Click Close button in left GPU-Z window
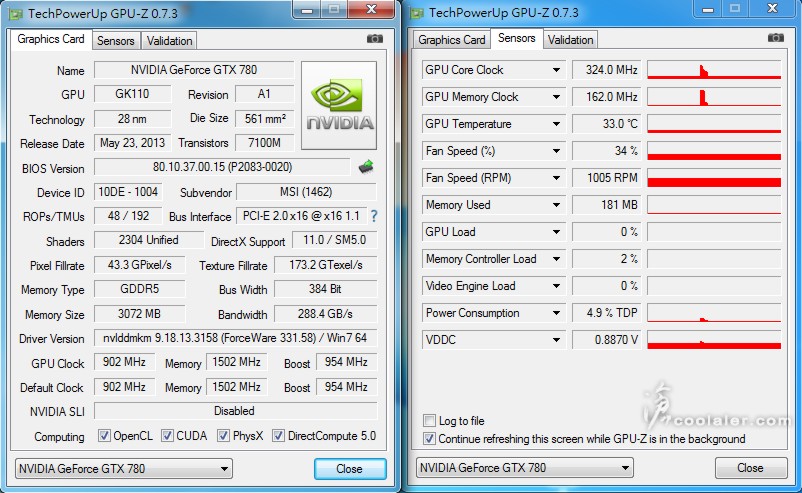Screen dimensions: 802x493 tap(350, 469)
